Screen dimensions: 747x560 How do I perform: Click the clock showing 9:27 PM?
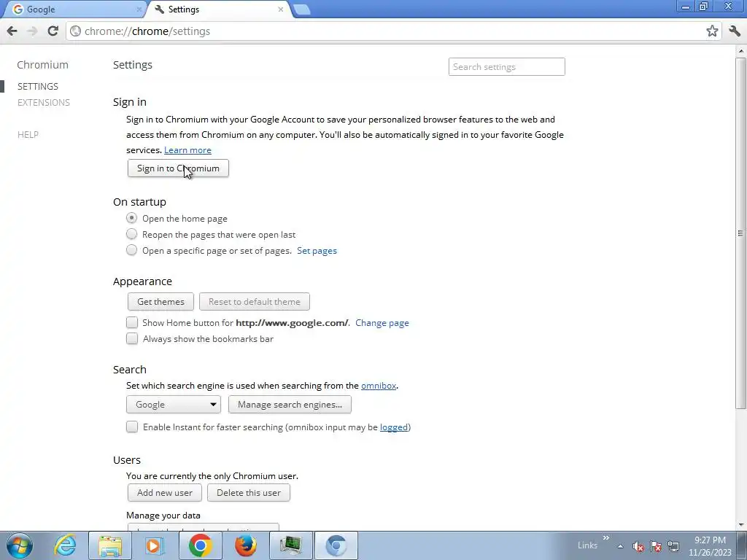click(710, 540)
